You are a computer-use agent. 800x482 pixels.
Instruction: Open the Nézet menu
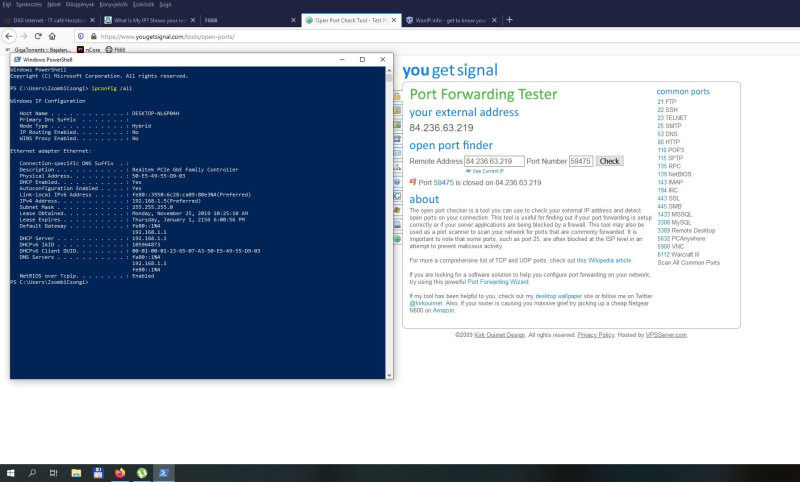(x=54, y=4)
